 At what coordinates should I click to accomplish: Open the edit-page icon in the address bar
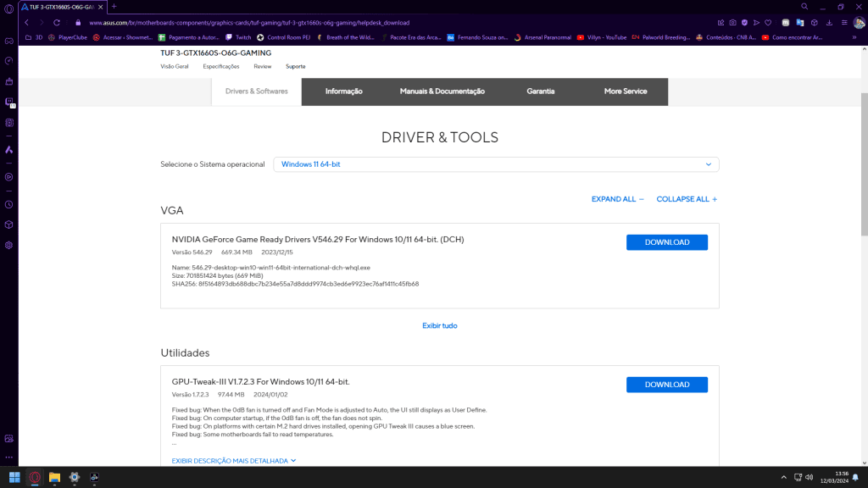721,23
